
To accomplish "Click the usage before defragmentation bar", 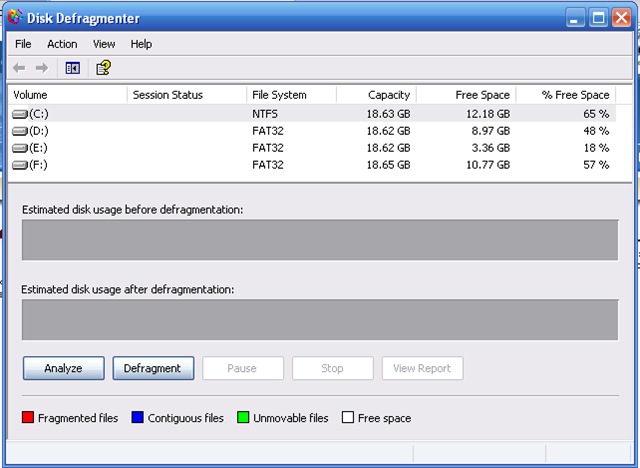I will click(x=320, y=240).
